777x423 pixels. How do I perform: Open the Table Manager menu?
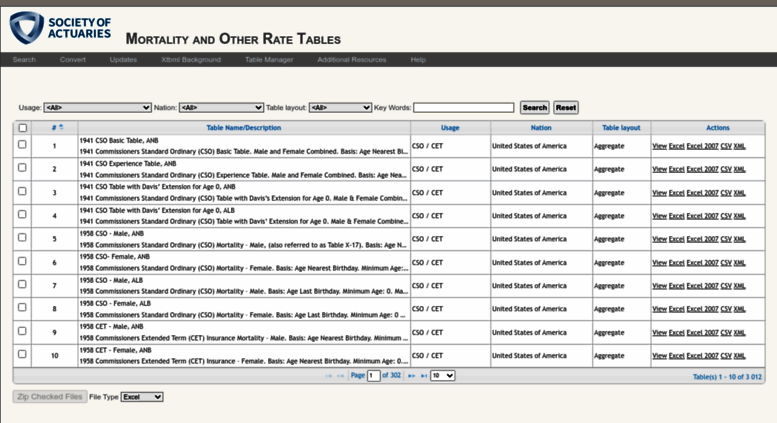coord(269,59)
